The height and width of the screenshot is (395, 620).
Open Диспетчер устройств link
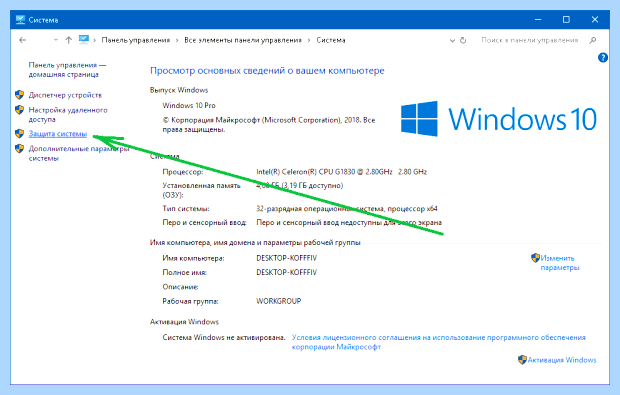pyautogui.click(x=65, y=95)
